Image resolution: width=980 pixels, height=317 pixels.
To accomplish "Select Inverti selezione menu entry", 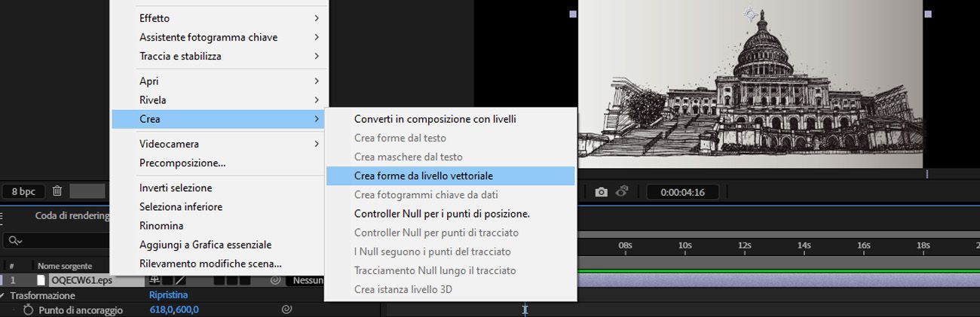I will pyautogui.click(x=219, y=187).
